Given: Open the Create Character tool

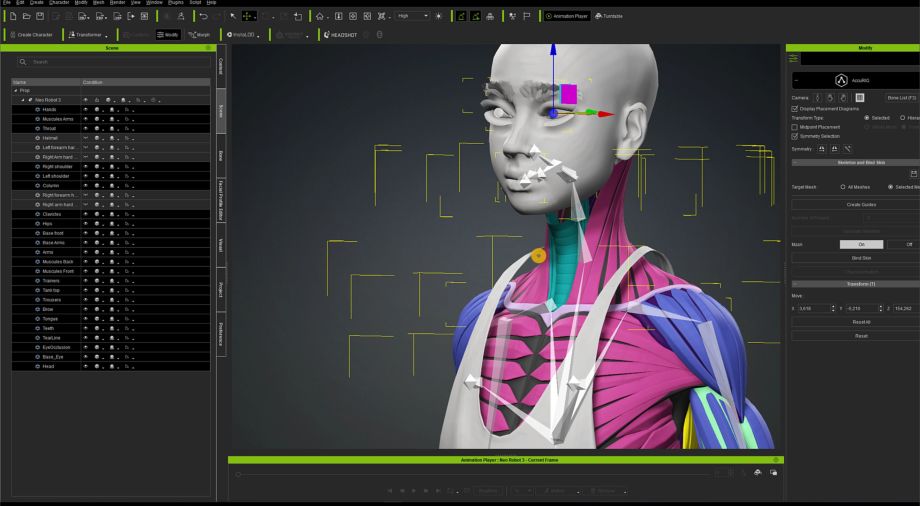Looking at the screenshot, I should [31, 35].
